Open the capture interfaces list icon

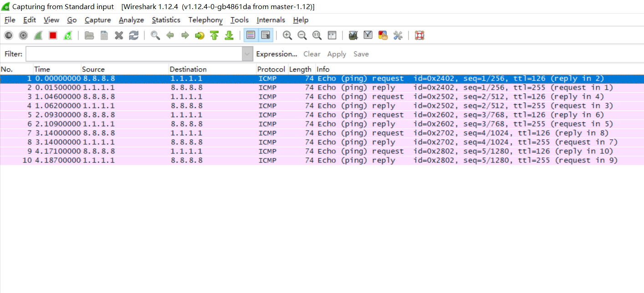pos(9,35)
